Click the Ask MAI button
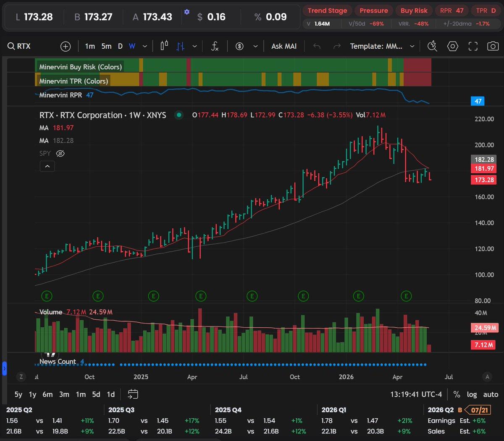Viewport: 504px width, 441px height. coord(284,46)
